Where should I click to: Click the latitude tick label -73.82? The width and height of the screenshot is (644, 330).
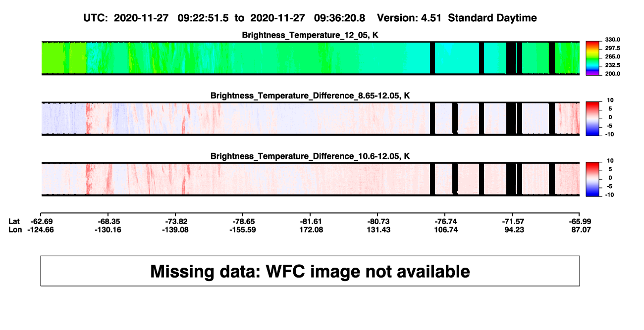point(176,221)
